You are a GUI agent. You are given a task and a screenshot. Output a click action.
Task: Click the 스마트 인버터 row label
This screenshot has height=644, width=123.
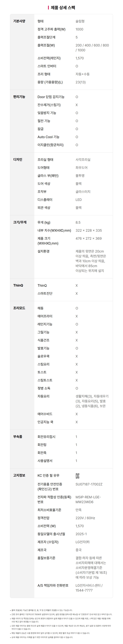[x=47, y=66]
